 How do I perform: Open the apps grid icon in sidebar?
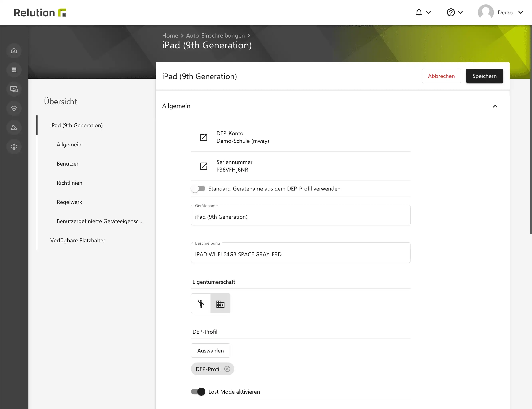[x=14, y=70]
